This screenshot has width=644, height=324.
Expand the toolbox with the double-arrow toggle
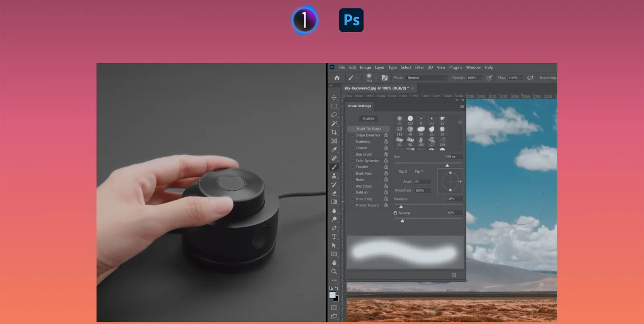click(x=331, y=85)
